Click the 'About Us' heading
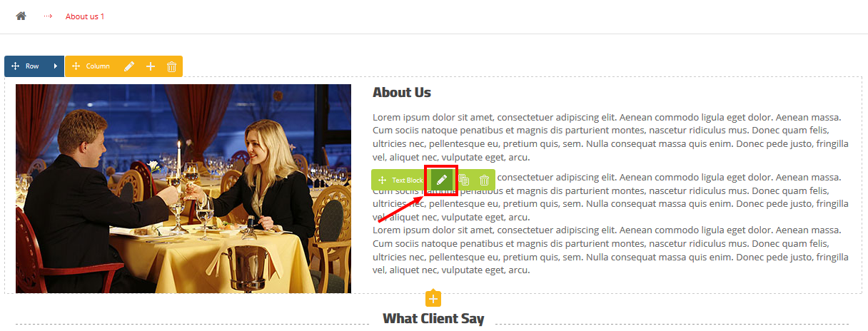Image resolution: width=868 pixels, height=331 pixels. 402,93
